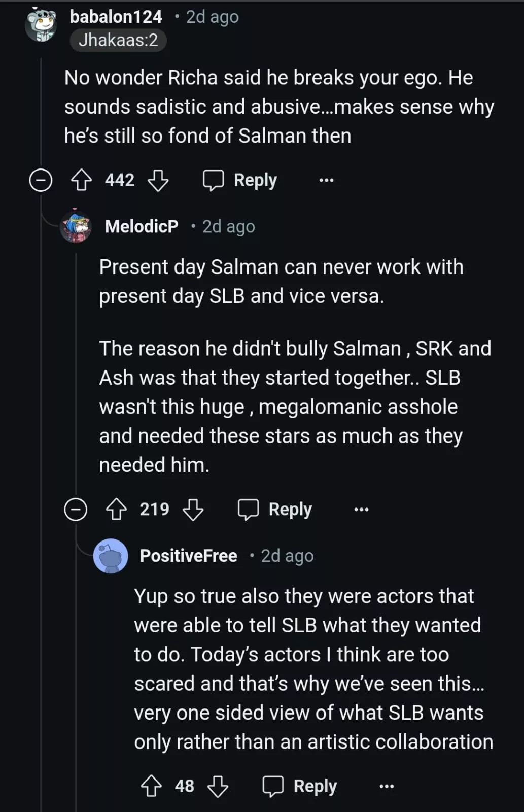The height and width of the screenshot is (812, 524).
Task: Open PositiveFree's default avatar
Action: (x=111, y=556)
